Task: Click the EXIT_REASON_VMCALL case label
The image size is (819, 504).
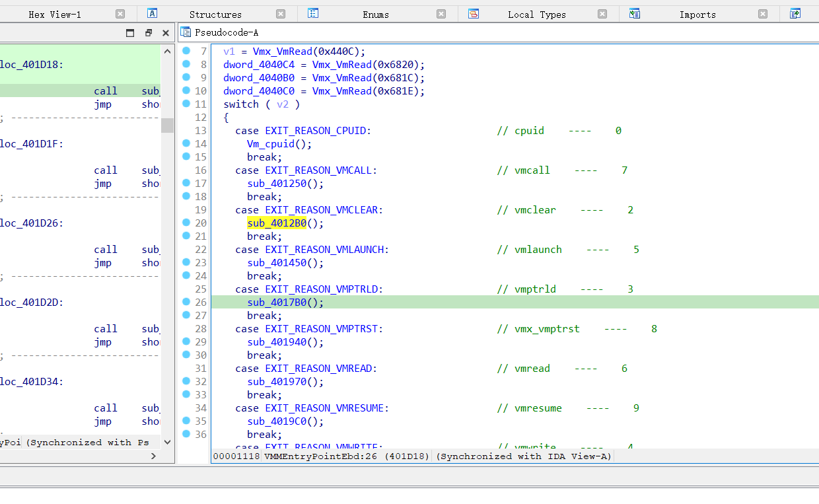Action: 318,170
